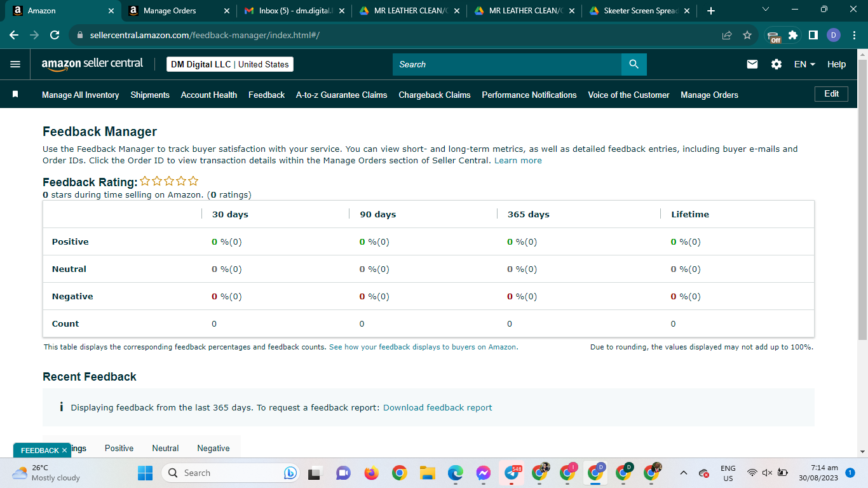Click the share page icon in address bar
This screenshot has width=868, height=488.
tap(727, 35)
